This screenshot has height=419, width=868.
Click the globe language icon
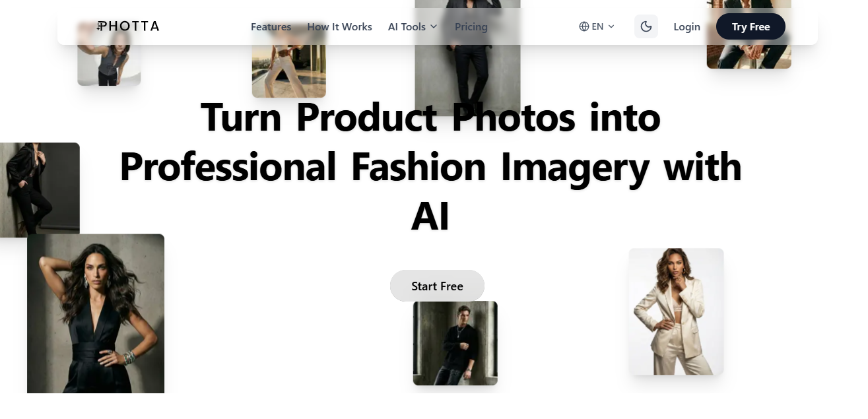pyautogui.click(x=584, y=26)
